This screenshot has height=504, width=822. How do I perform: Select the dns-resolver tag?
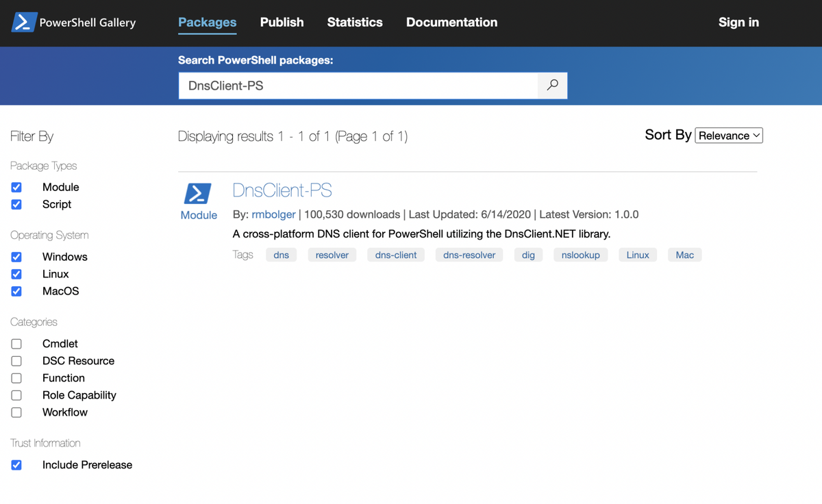[469, 255]
